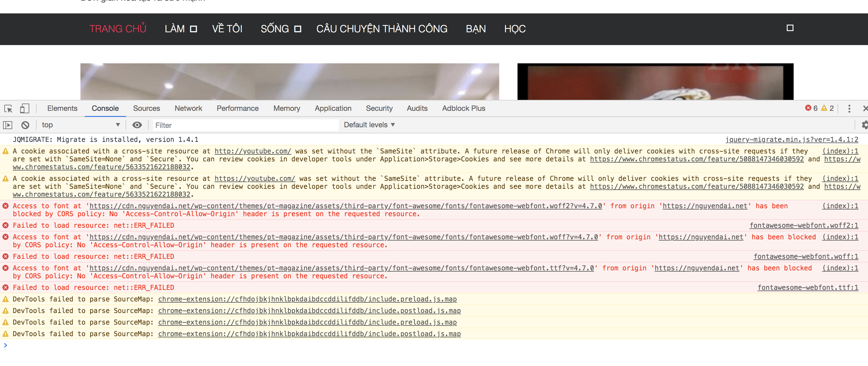This screenshot has width=868, height=366.
Task: Open TRANG CHỦ site menu item
Action: pyautogui.click(x=118, y=29)
